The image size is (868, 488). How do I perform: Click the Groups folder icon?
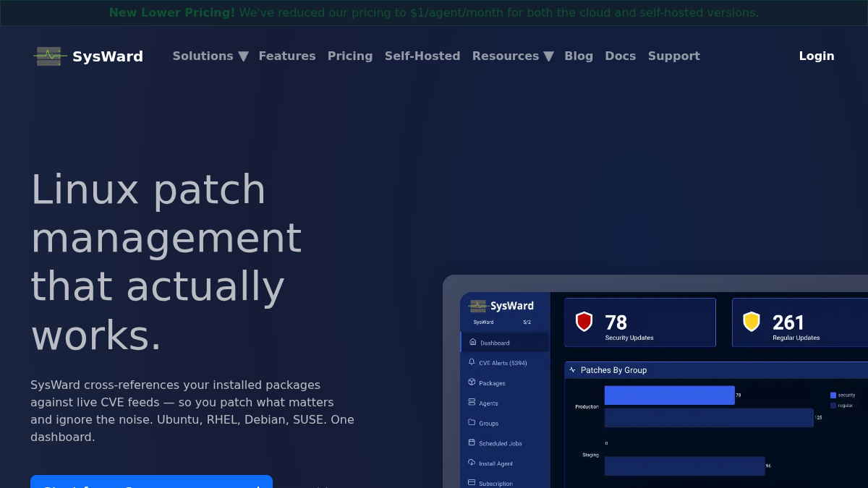pos(472,422)
